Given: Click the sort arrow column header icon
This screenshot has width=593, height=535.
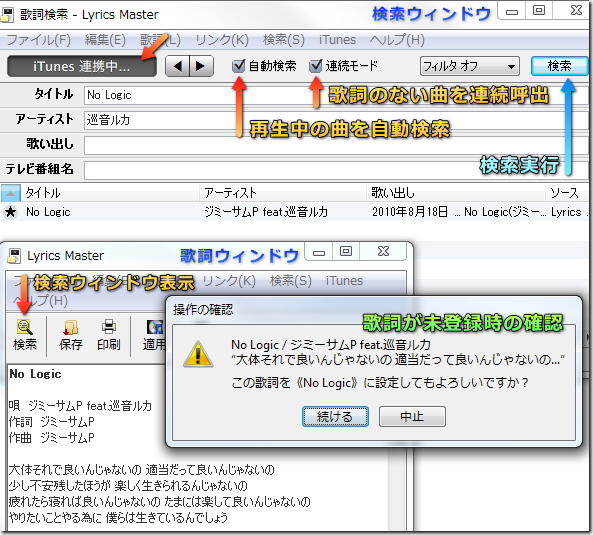Looking at the screenshot, I should [x=10, y=194].
